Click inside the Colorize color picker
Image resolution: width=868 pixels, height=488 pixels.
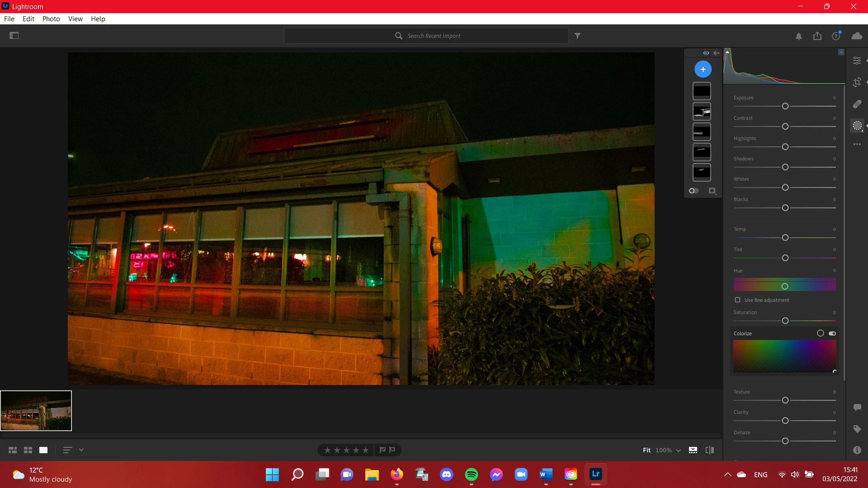(x=784, y=356)
